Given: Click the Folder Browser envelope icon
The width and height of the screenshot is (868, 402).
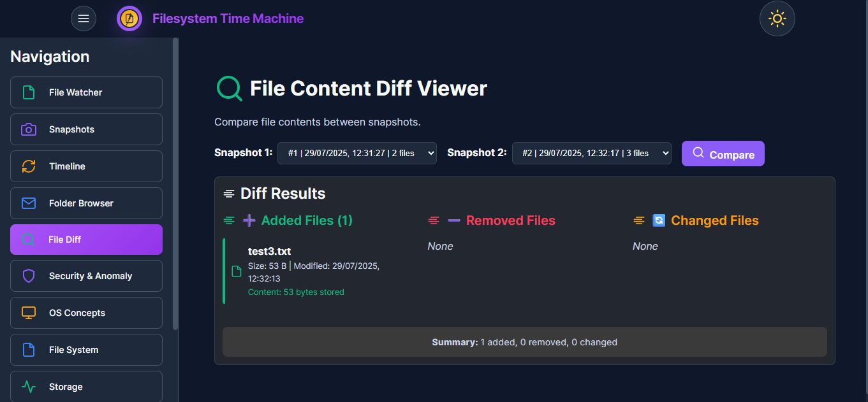Looking at the screenshot, I should pos(28,203).
